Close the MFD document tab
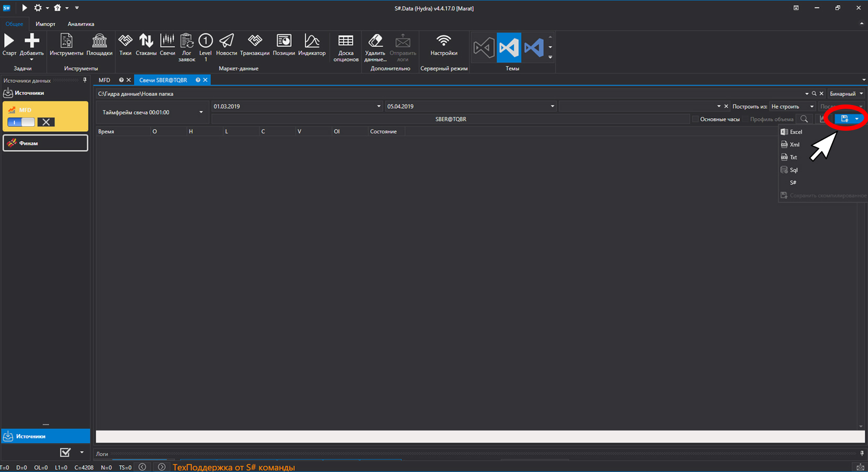The image size is (868, 472). tap(129, 80)
